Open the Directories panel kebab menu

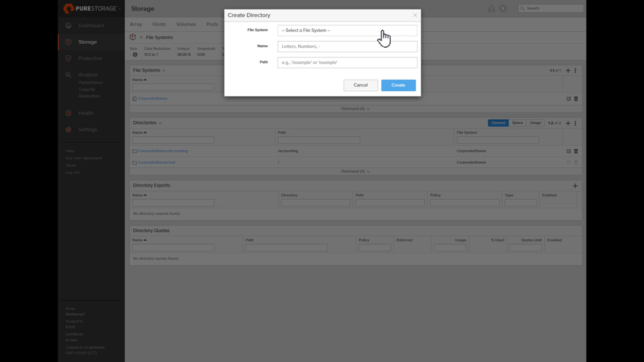(x=575, y=123)
